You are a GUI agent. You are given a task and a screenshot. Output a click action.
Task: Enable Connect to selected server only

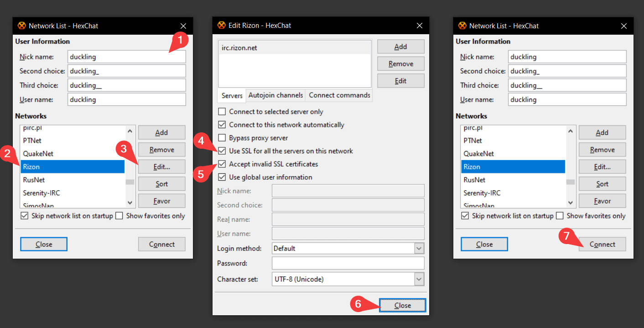(222, 112)
